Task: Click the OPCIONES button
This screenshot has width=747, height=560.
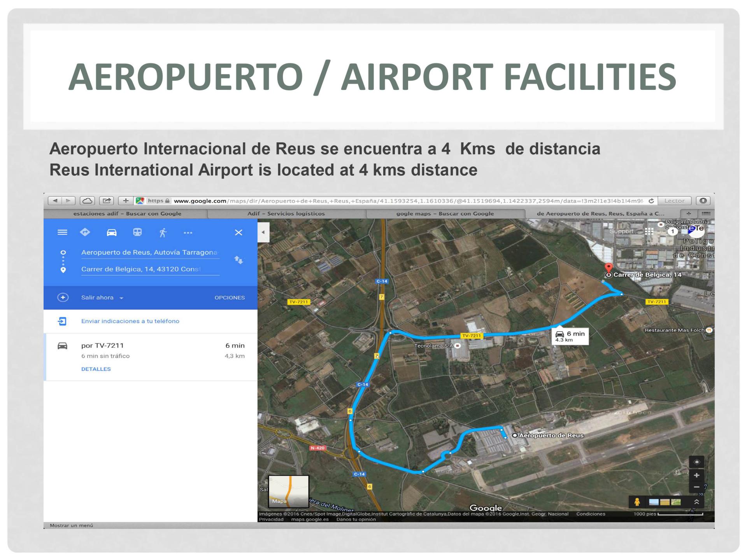Action: point(230,297)
